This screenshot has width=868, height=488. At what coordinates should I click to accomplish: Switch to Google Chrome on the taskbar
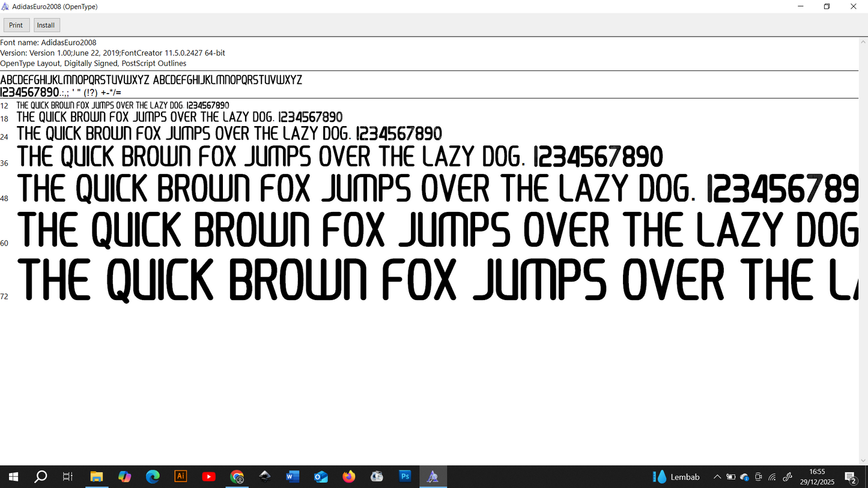(x=237, y=477)
